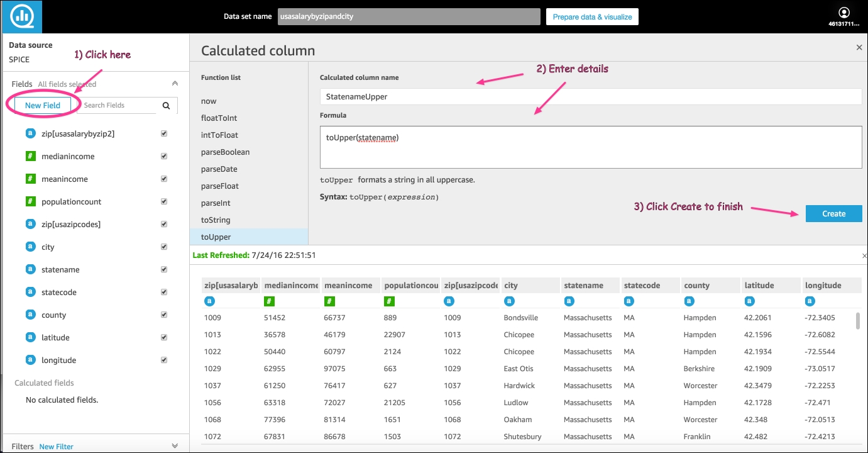
Task: Expand the Filters section chevron
Action: point(175,446)
